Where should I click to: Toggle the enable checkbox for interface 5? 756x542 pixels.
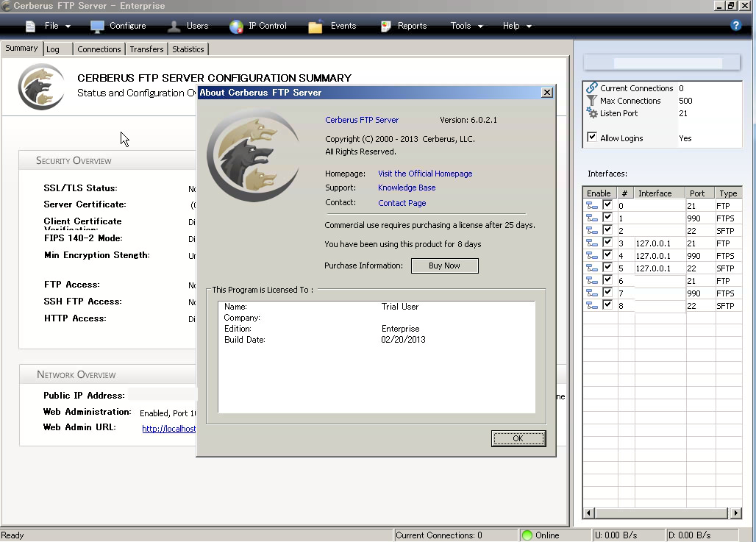(607, 268)
